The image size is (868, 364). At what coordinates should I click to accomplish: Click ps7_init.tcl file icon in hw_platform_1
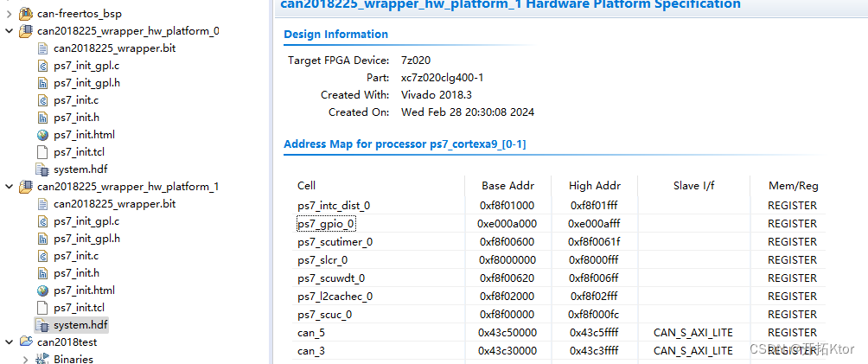[x=42, y=308]
